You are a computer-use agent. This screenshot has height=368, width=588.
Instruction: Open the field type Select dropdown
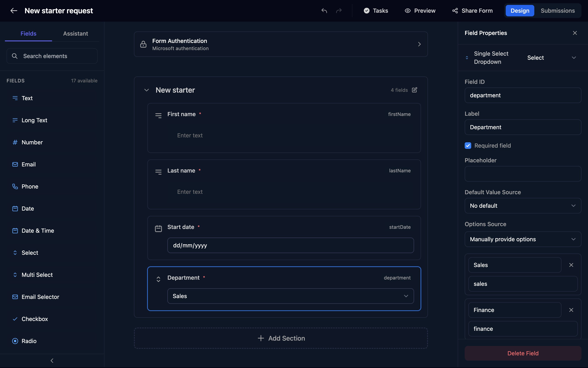(551, 58)
